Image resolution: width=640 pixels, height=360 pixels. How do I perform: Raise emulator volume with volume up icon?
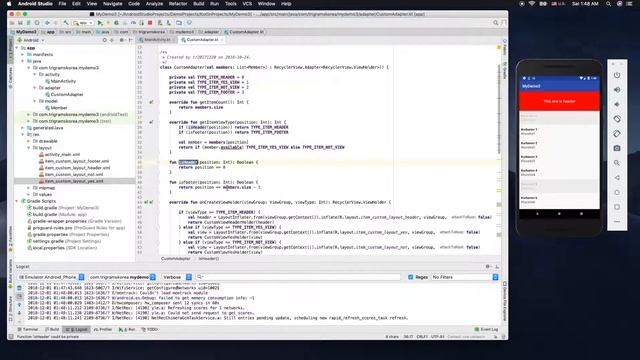point(617,90)
